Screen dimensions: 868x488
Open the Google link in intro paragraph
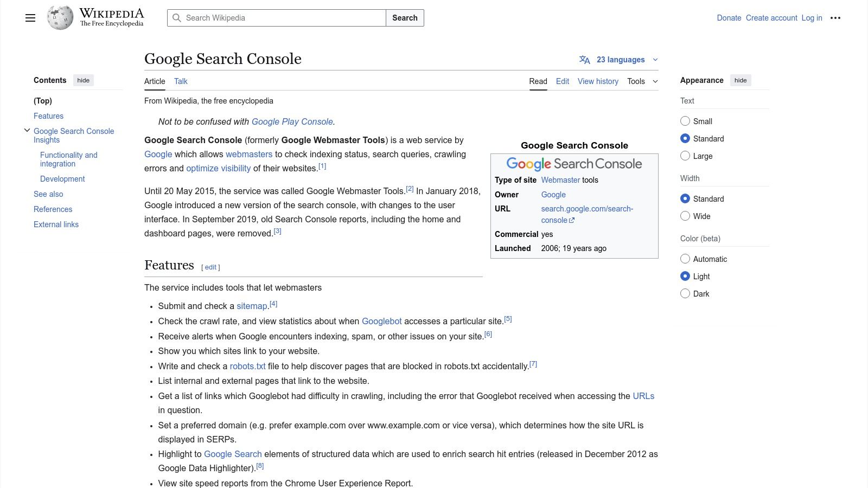[158, 154]
